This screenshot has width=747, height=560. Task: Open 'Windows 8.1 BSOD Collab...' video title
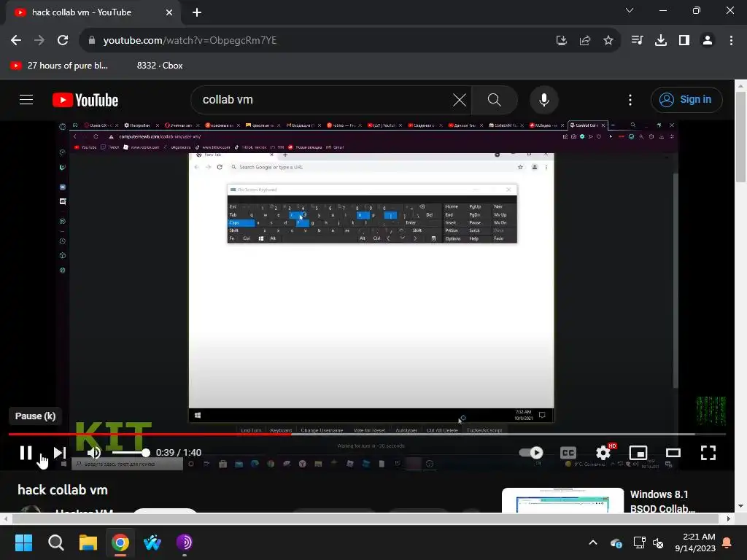[662, 502]
